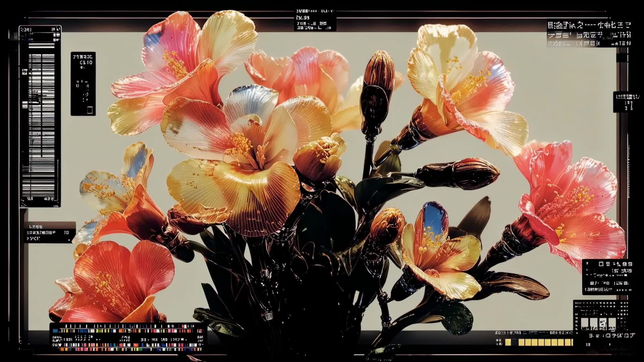Pick the green swatch in the color strip's bottom row
This screenshot has height=362, width=644.
click(x=141, y=349)
